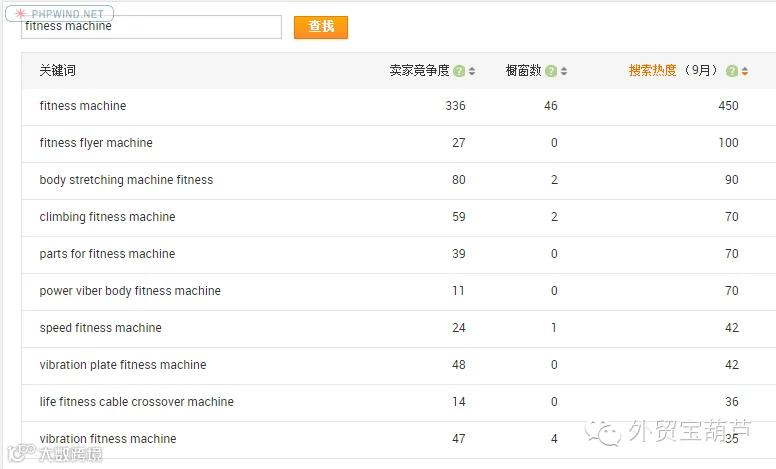776x469 pixels.
Task: Select keyword 'body stretching machine fitness'
Action: 126,180
